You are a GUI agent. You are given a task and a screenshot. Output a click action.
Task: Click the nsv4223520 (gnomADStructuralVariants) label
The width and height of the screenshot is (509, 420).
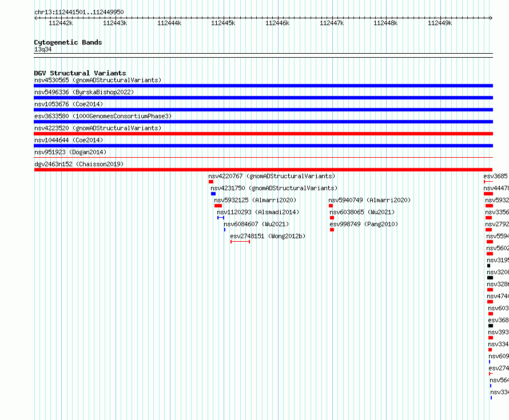[x=98, y=128]
